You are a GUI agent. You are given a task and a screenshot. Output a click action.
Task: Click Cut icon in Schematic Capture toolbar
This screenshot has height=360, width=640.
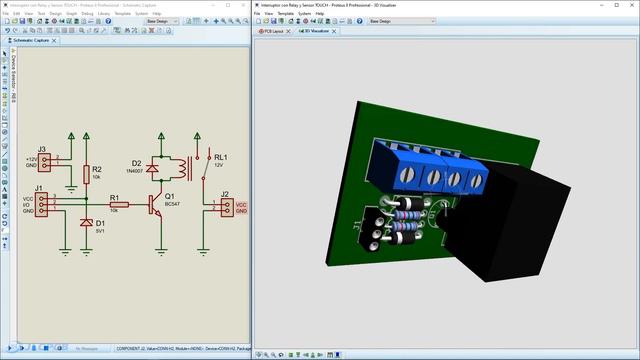pyautogui.click(x=24, y=31)
